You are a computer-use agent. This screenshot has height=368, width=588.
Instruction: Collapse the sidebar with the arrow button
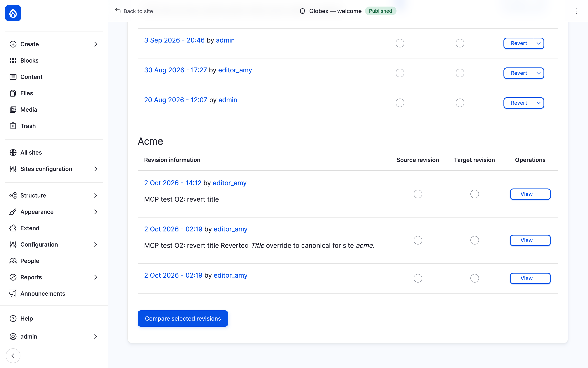pos(13,356)
